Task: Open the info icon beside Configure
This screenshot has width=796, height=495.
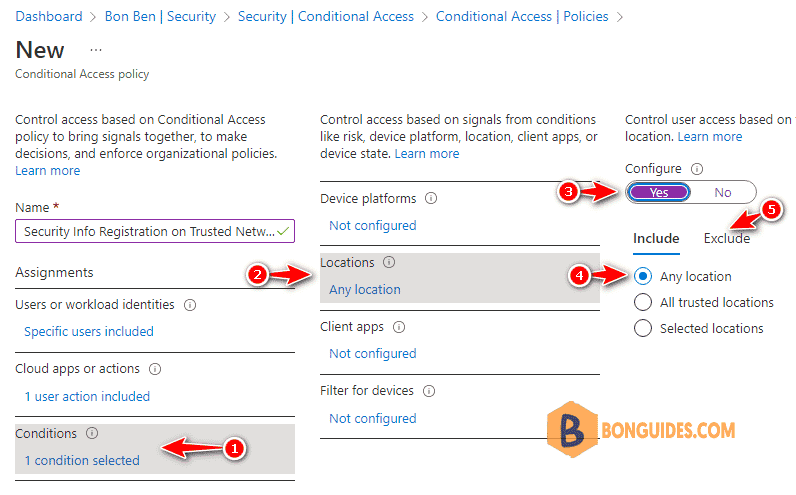Action: click(x=697, y=169)
